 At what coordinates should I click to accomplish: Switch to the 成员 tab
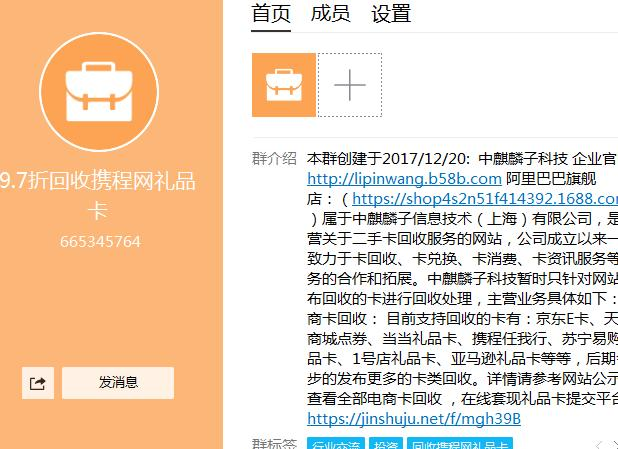click(x=330, y=14)
